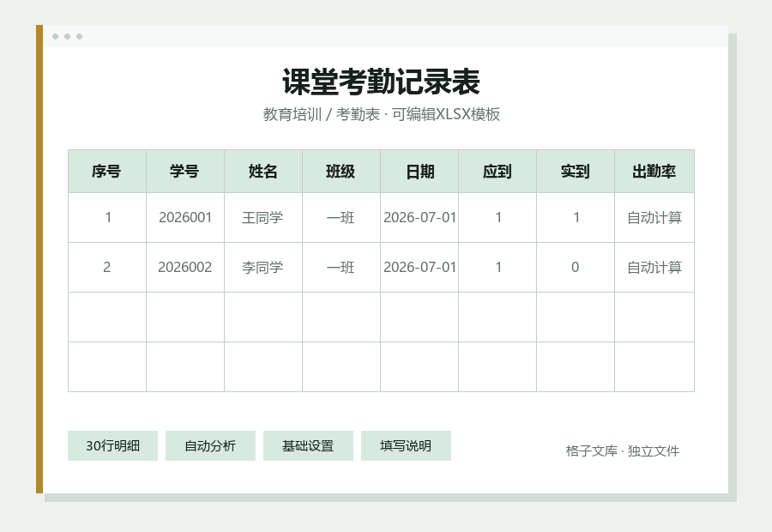Click 一班 in 李同学's row
The width and height of the screenshot is (772, 532).
[x=341, y=268]
